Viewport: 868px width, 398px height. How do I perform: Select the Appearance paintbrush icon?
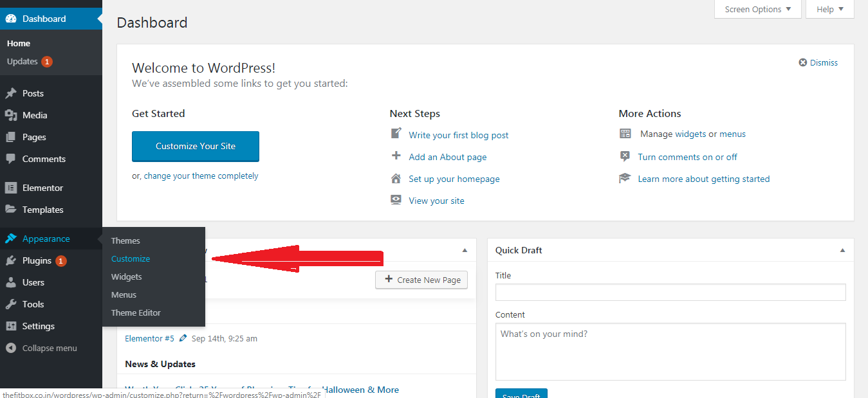click(11, 239)
